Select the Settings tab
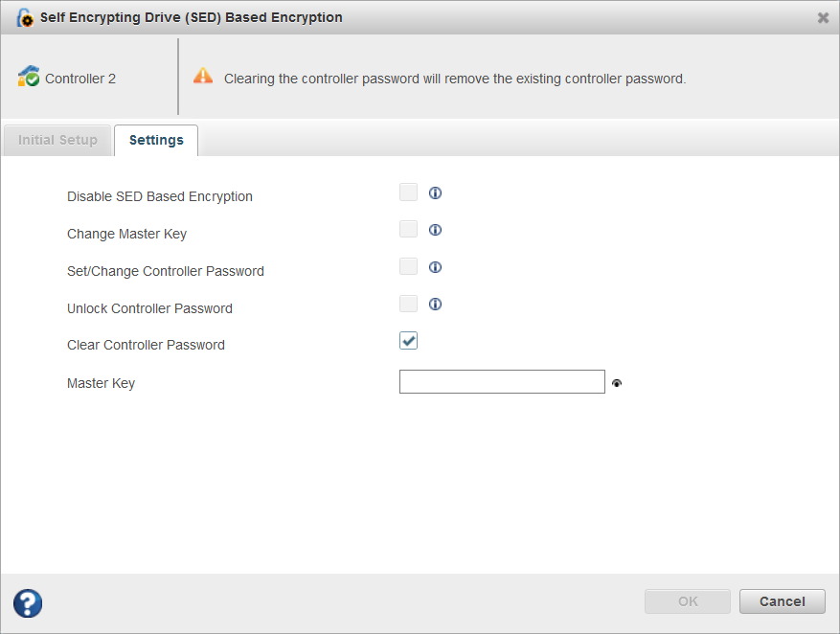Viewport: 840px width, 634px height. pos(155,140)
